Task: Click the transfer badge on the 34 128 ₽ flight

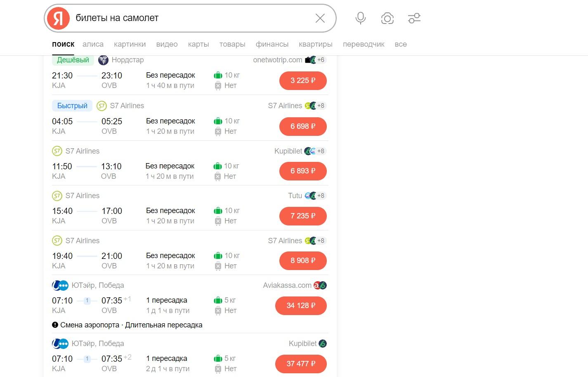Action: tap(87, 301)
